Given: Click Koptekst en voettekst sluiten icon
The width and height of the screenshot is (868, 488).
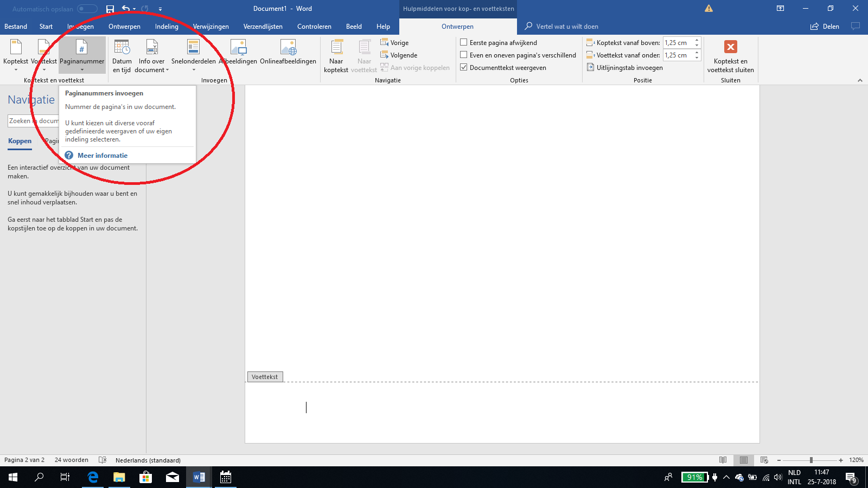Looking at the screenshot, I should click(x=730, y=47).
